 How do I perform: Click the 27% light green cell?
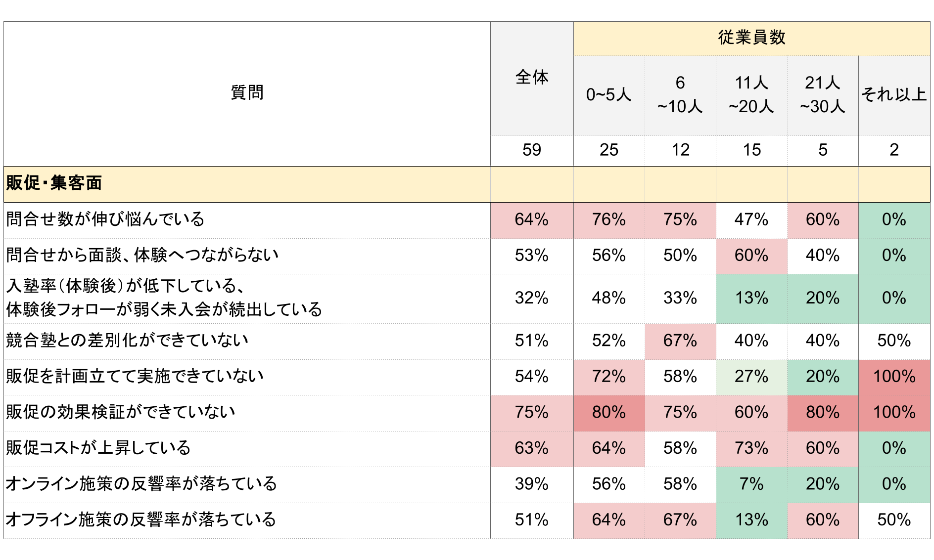(x=751, y=377)
